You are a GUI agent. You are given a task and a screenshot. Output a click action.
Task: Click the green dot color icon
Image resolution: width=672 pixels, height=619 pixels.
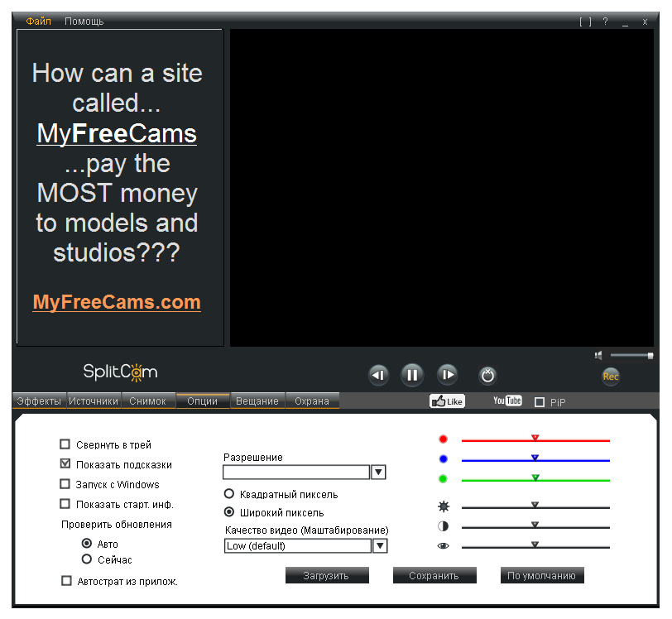point(443,479)
